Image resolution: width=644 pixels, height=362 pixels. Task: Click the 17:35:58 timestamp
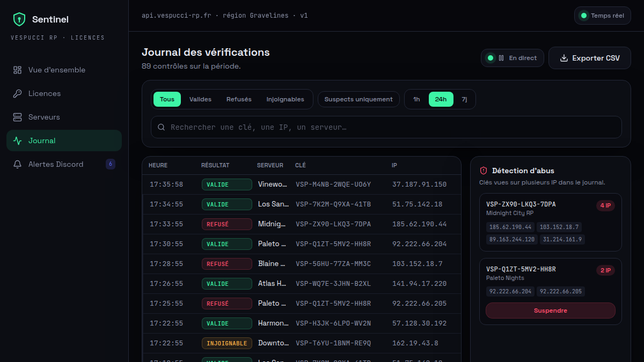[x=166, y=184]
